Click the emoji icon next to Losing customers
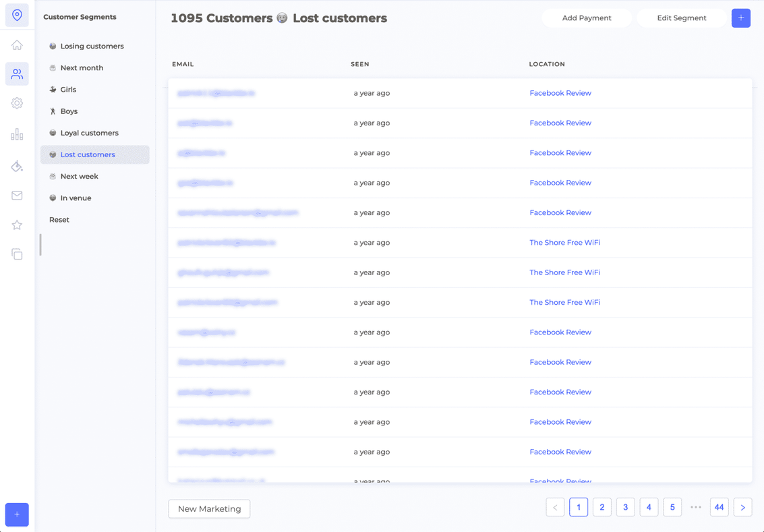 53,47
